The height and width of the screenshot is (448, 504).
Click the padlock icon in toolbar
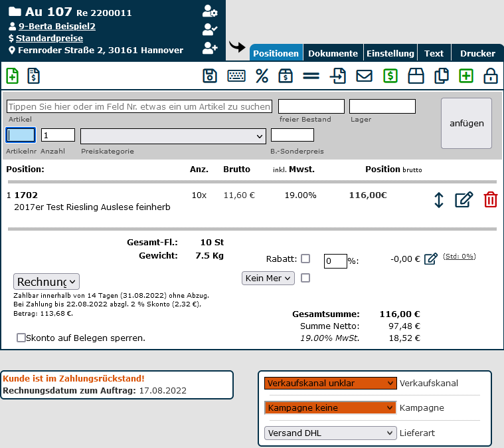coord(491,76)
